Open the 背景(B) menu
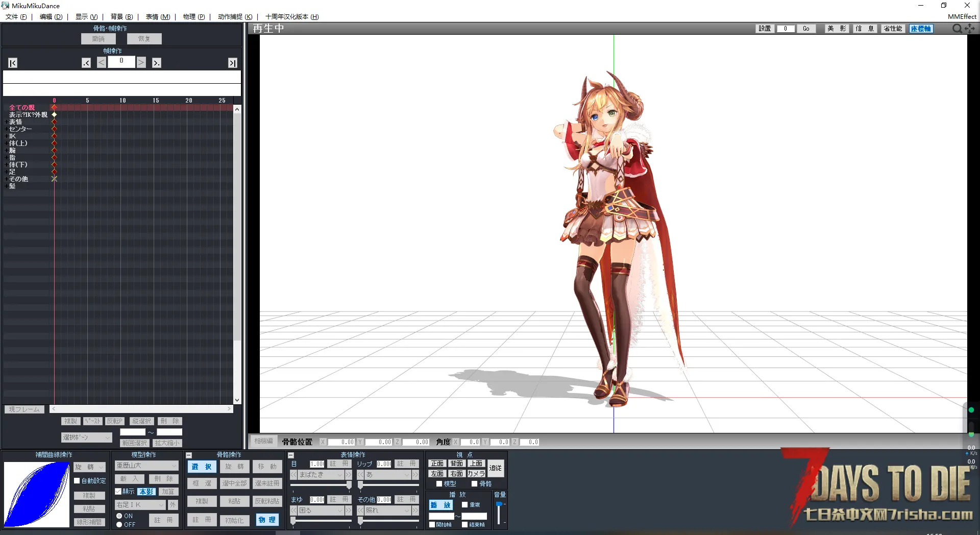The height and width of the screenshot is (535, 980). pyautogui.click(x=121, y=17)
